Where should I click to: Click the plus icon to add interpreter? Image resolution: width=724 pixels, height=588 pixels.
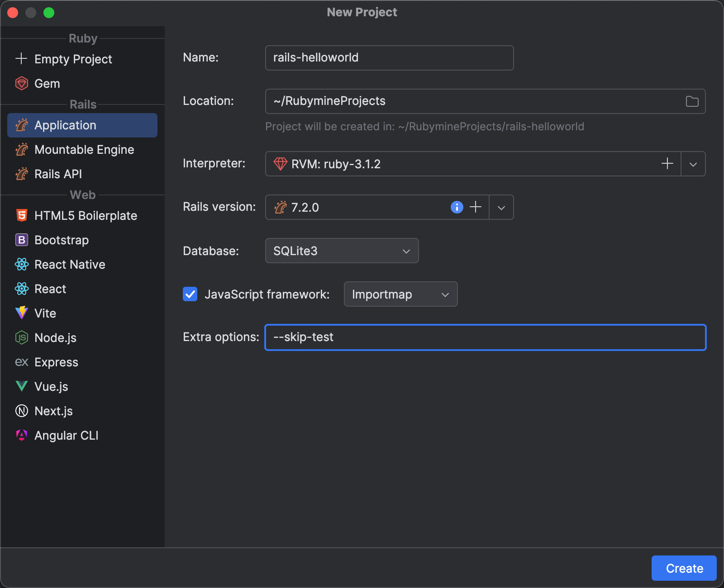pyautogui.click(x=667, y=164)
